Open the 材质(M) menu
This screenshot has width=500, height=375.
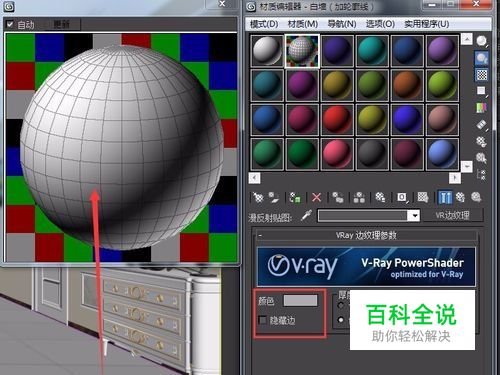click(303, 24)
